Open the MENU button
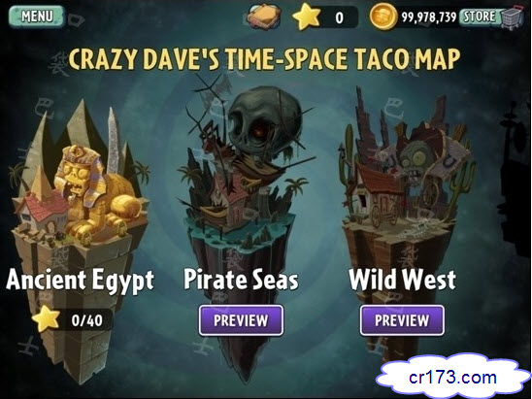532x399 pixels. pos(36,16)
